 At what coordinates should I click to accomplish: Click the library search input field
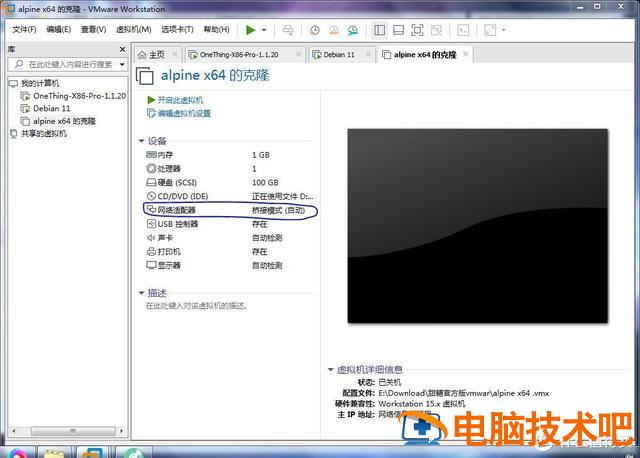67,64
